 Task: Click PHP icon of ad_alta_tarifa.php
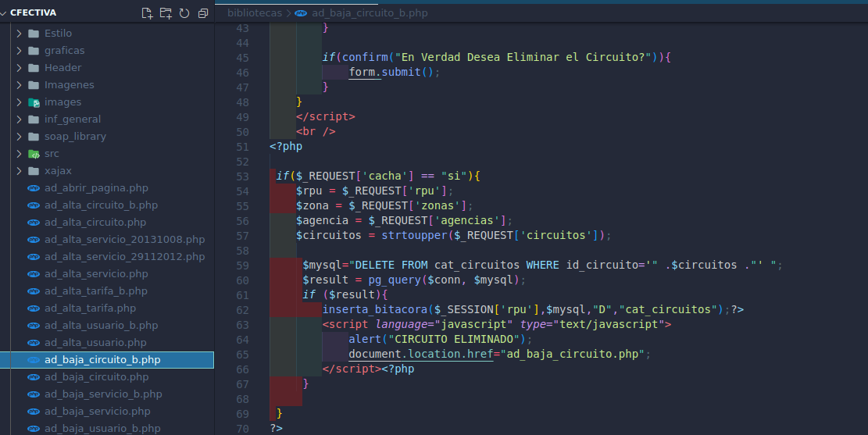34,308
